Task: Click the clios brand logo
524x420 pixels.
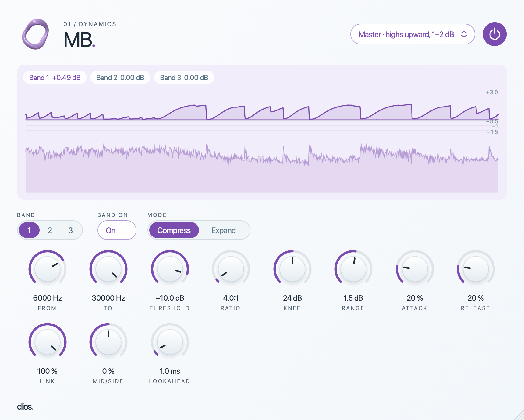Action: (x=25, y=407)
